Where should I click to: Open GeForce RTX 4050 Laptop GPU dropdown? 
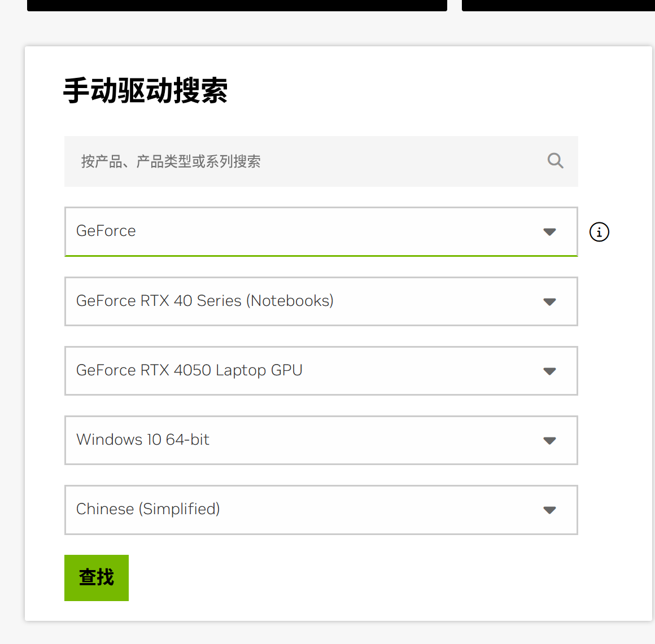pyautogui.click(x=321, y=370)
